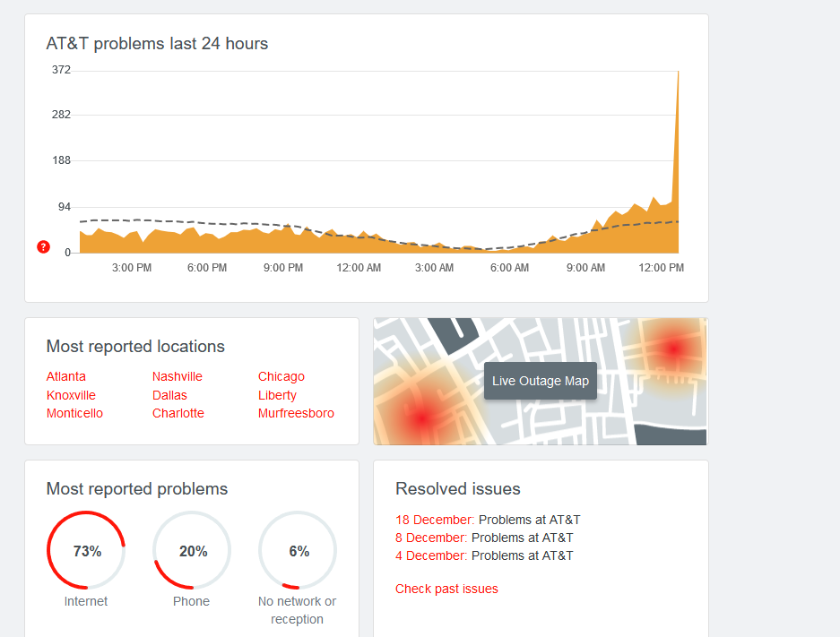Click the "Most reported locations" heading
Screen dimensions: 840x637
pyautogui.click(x=135, y=347)
